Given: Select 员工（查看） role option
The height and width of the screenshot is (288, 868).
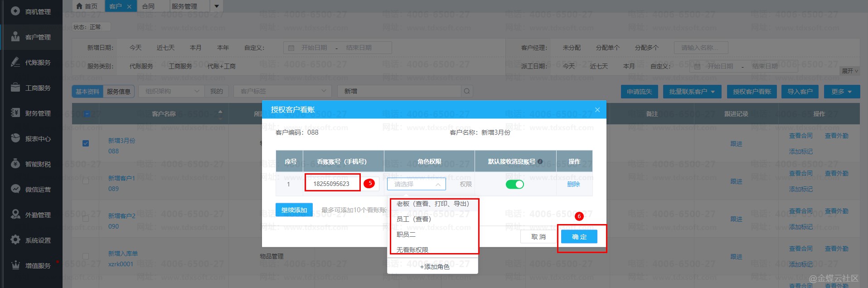Looking at the screenshot, I should (414, 219).
